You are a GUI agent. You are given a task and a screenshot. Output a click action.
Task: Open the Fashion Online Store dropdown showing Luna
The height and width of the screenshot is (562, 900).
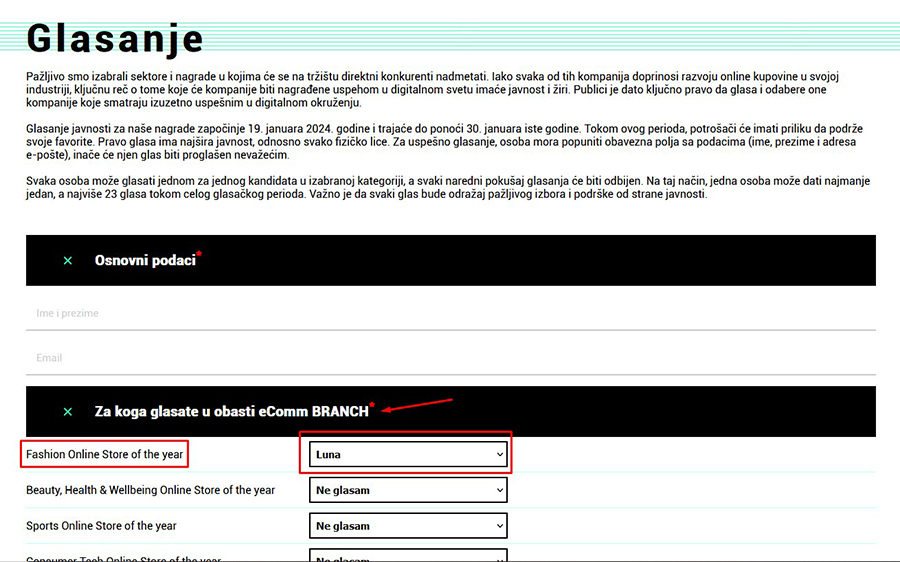click(x=408, y=454)
